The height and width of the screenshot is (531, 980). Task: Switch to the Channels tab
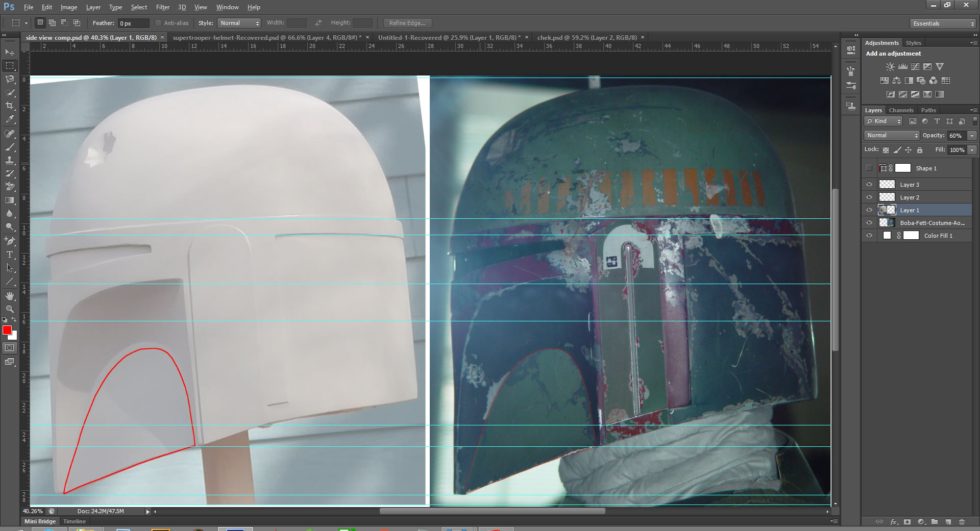[x=901, y=110]
